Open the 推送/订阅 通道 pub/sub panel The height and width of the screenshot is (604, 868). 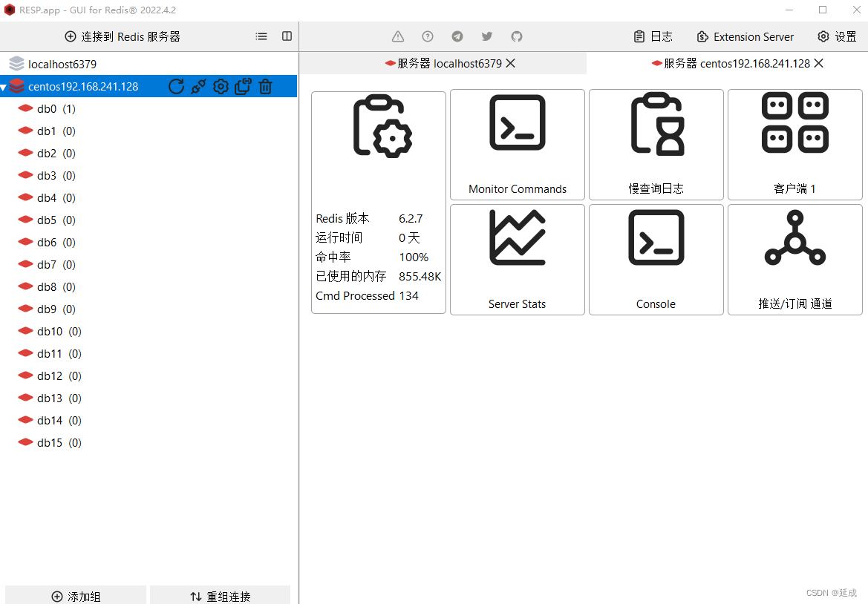[x=794, y=260]
